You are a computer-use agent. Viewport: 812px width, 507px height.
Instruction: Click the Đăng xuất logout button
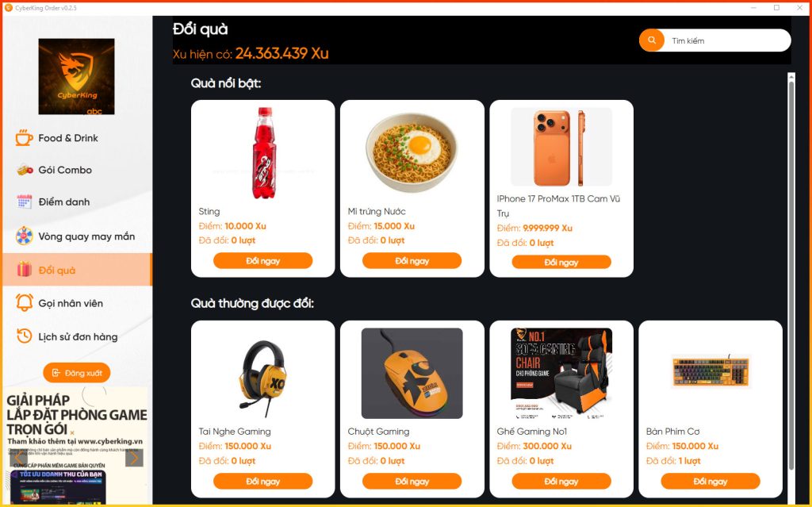[76, 372]
